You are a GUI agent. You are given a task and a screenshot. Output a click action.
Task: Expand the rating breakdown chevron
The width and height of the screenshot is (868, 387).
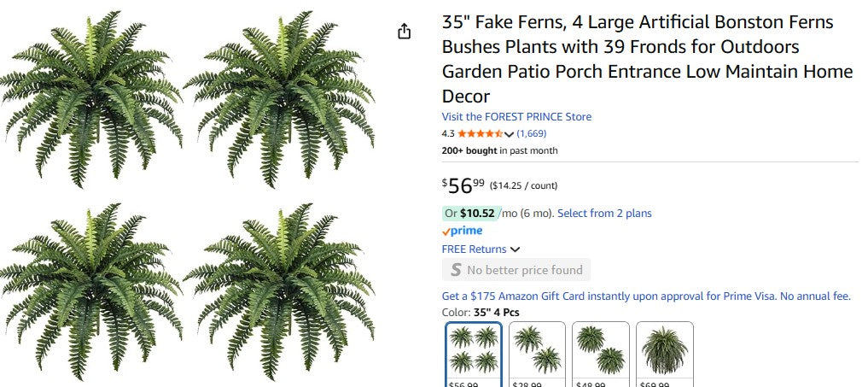510,135
